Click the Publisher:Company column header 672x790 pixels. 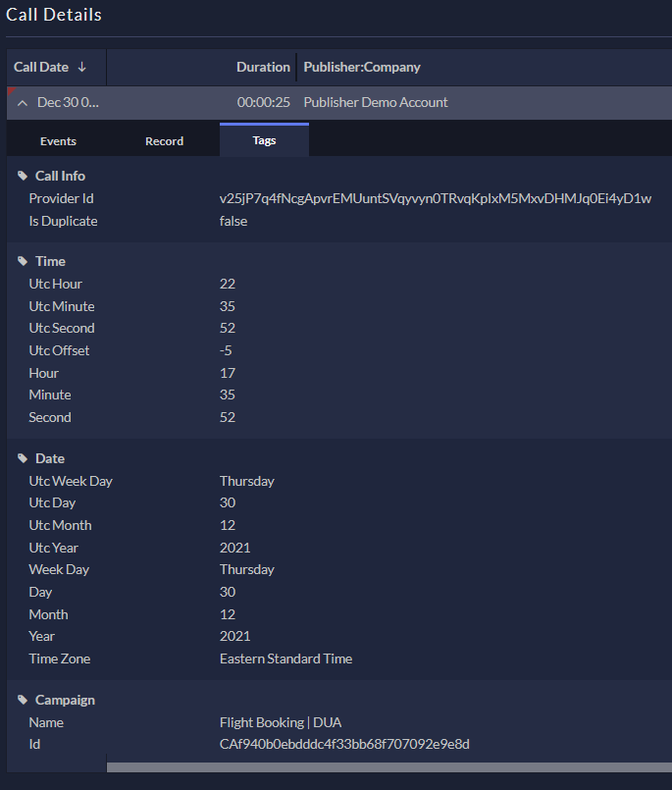362,67
